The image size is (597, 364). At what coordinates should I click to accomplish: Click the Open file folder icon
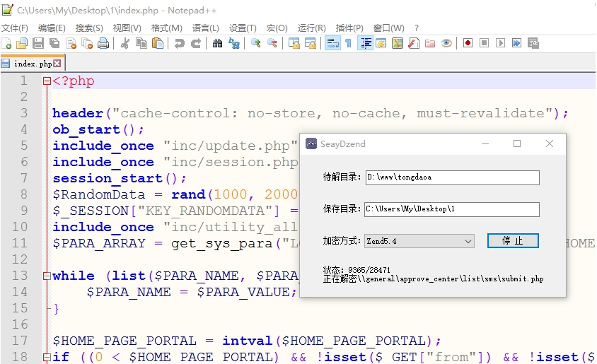(x=22, y=43)
